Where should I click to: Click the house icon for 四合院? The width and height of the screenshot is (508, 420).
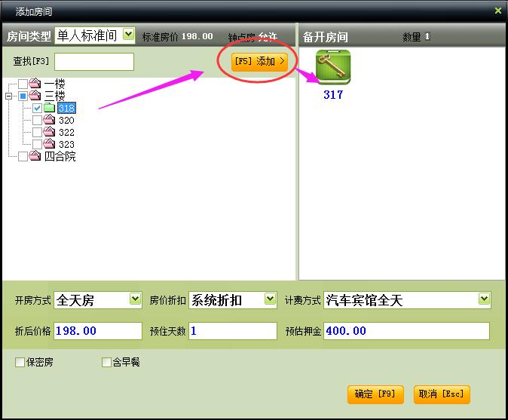click(x=35, y=156)
